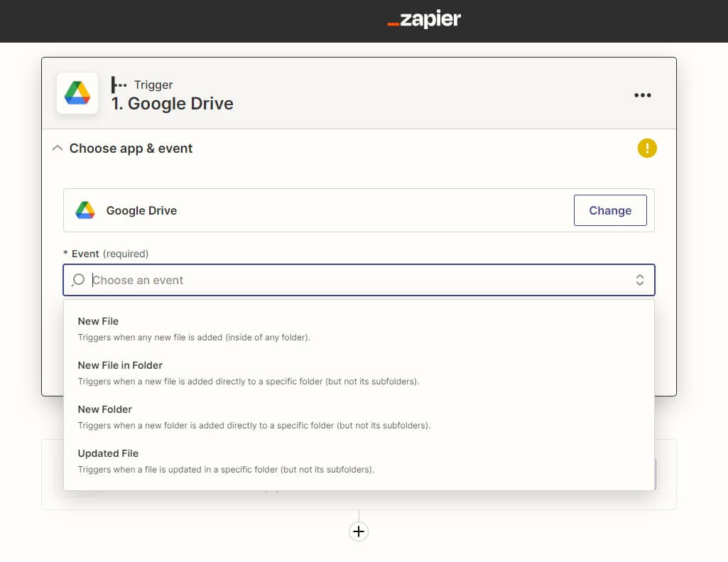Click description 'Triggers when a file is updated'
The width and height of the screenshot is (728, 562).
click(x=226, y=470)
